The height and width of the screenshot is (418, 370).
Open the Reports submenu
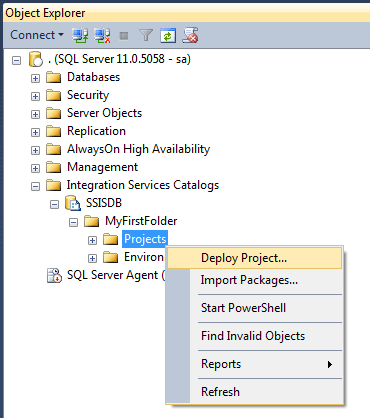coord(255,364)
